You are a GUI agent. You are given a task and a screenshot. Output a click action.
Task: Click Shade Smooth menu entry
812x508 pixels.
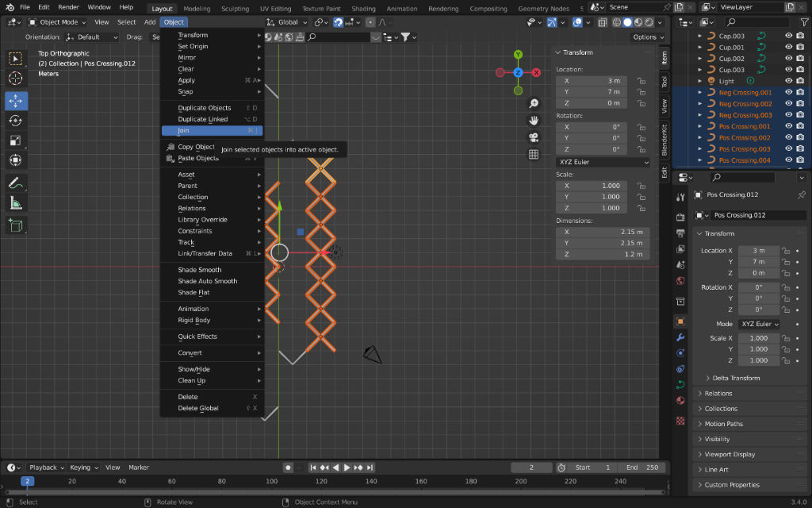199,270
